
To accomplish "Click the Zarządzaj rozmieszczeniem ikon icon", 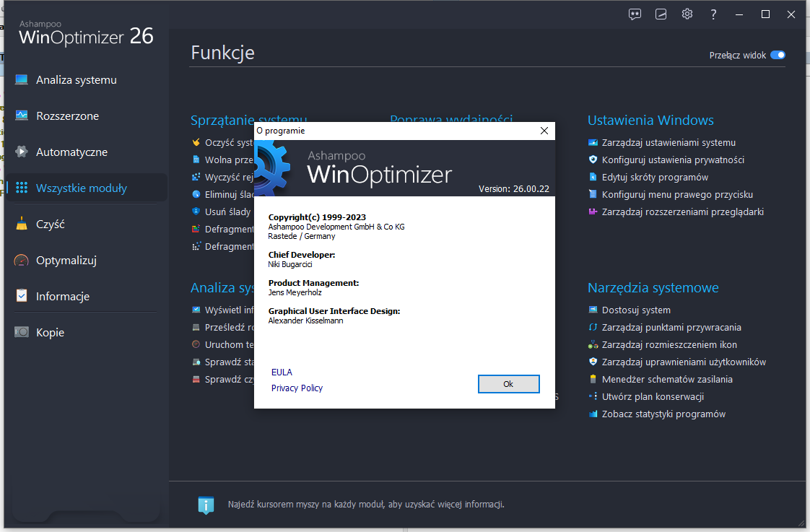I will 593,344.
